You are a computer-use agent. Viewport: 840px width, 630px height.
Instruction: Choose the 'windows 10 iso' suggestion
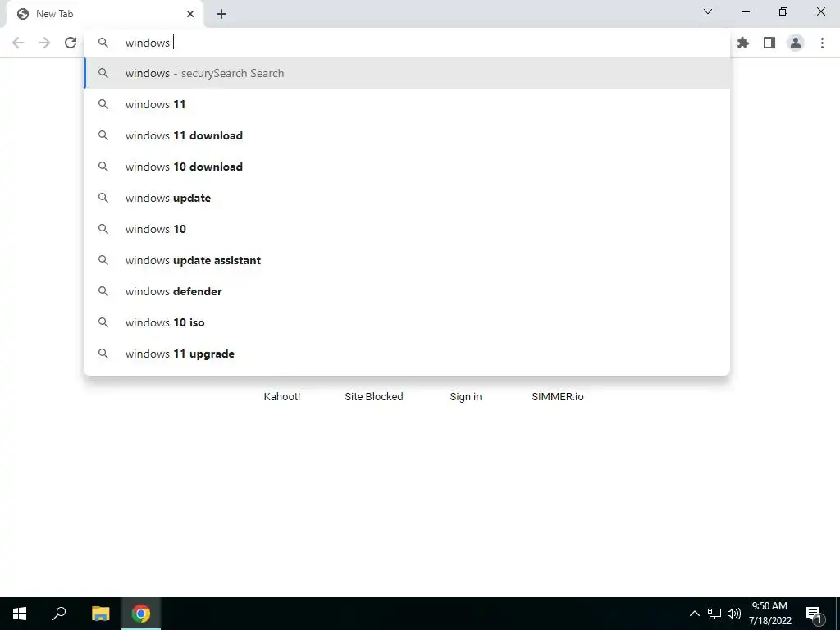(407, 322)
